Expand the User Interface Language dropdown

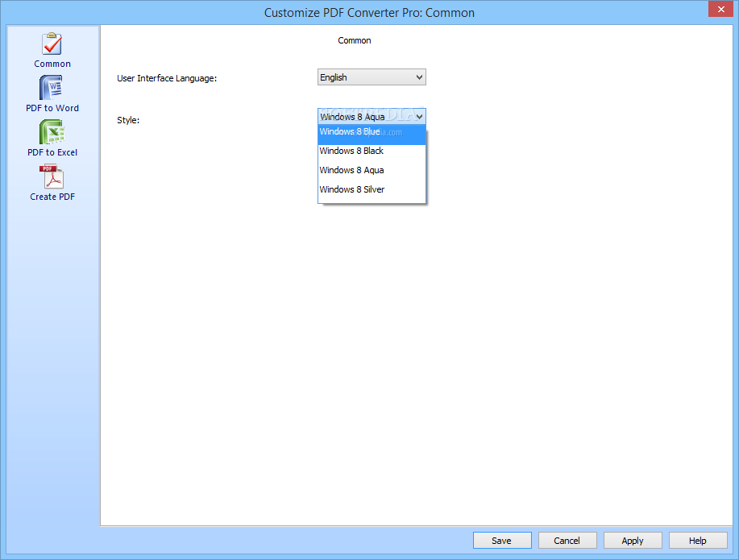click(372, 77)
